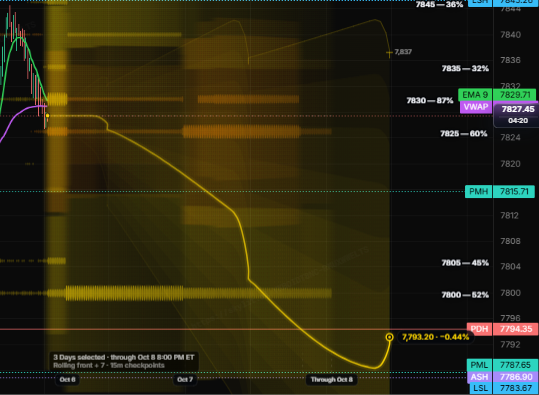This screenshot has height=395, width=539.
Task: Select the Through Oct 8 date marker
Action: tap(332, 380)
